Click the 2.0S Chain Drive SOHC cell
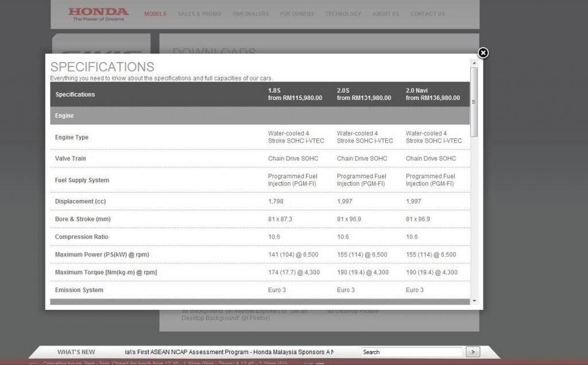This screenshot has width=588, height=365. 362,159
